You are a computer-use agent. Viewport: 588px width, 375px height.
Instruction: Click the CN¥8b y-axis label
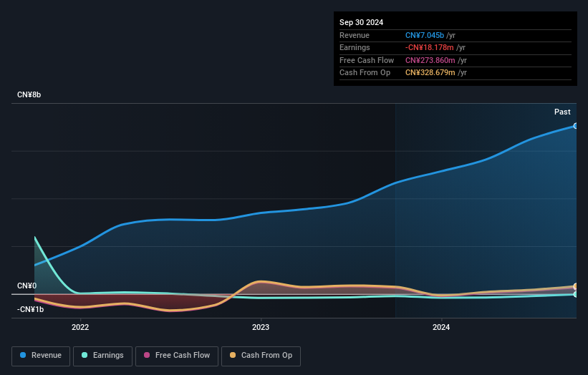(x=29, y=94)
